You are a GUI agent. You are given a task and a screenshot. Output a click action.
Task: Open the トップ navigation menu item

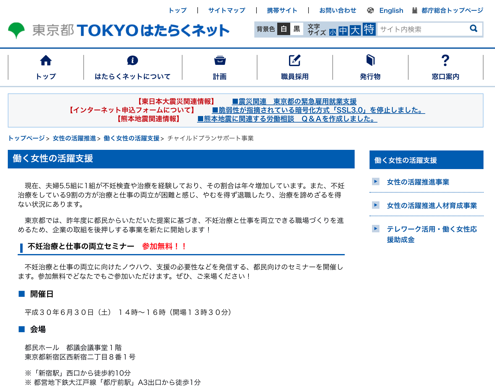[46, 68]
